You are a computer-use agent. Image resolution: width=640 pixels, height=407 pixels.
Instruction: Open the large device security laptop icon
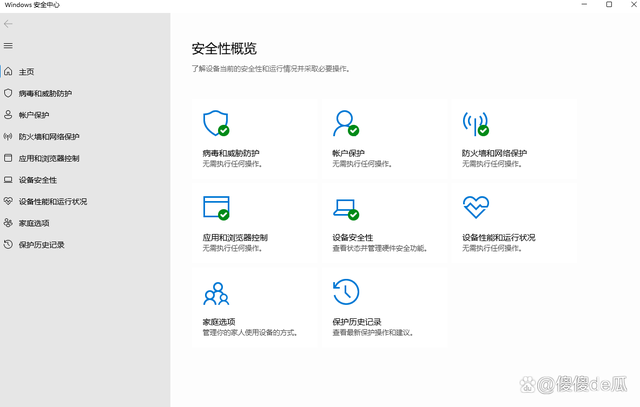click(346, 209)
